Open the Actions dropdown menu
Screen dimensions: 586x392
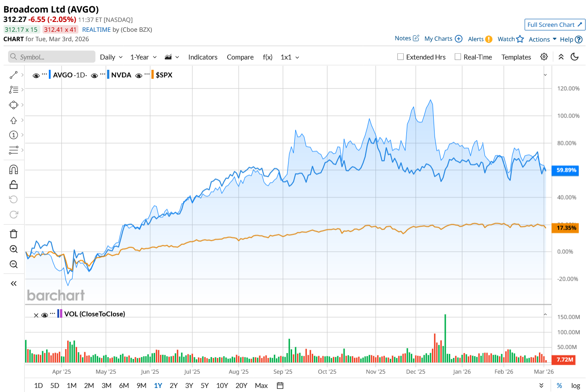pos(543,39)
